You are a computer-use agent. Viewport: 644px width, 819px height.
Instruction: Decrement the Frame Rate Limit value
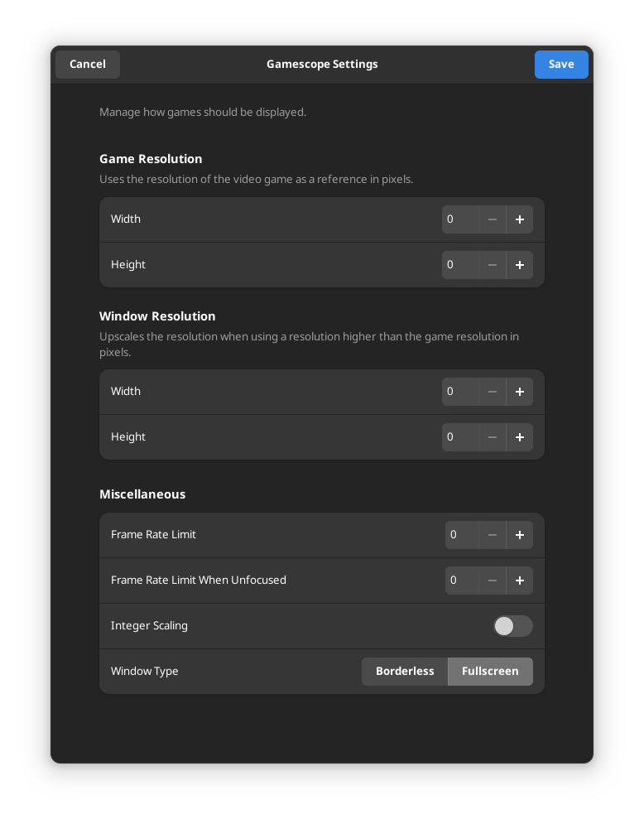492,535
